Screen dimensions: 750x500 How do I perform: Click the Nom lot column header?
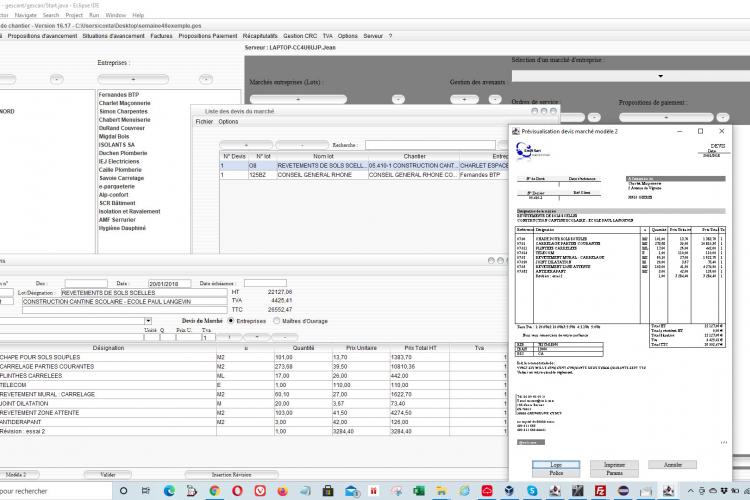coord(323,156)
